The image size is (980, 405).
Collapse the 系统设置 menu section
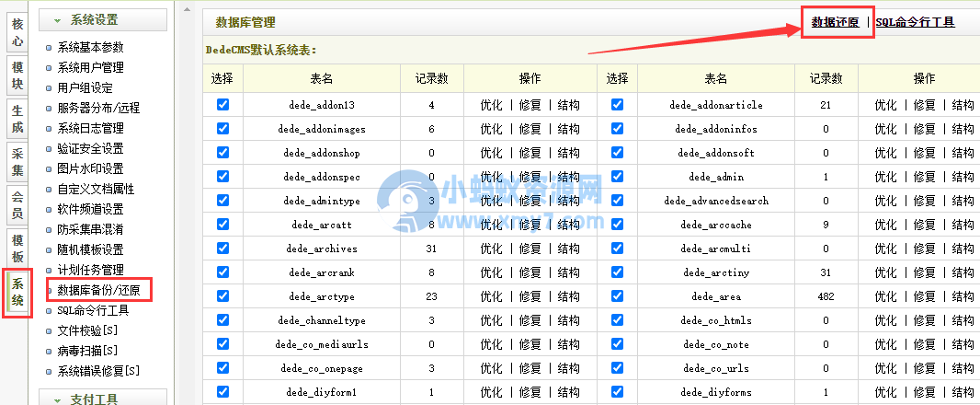point(102,20)
